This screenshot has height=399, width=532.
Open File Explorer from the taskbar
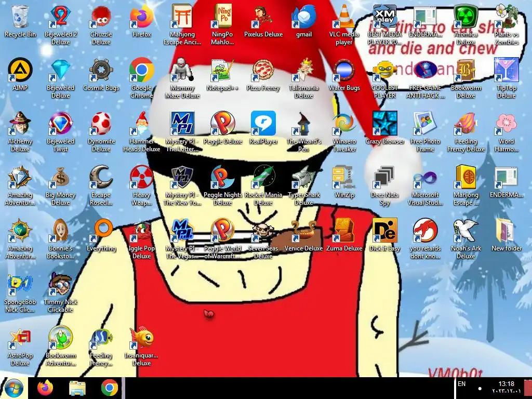click(77, 388)
